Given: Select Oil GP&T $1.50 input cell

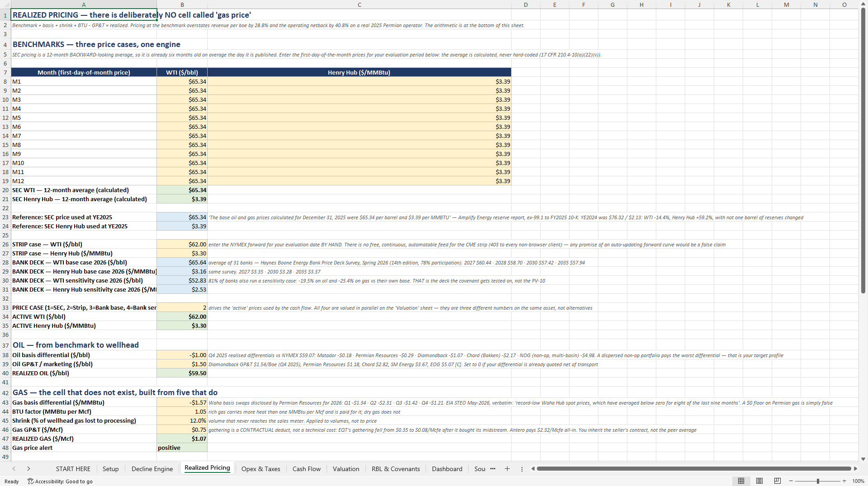Looking at the screenshot, I should coord(182,364).
